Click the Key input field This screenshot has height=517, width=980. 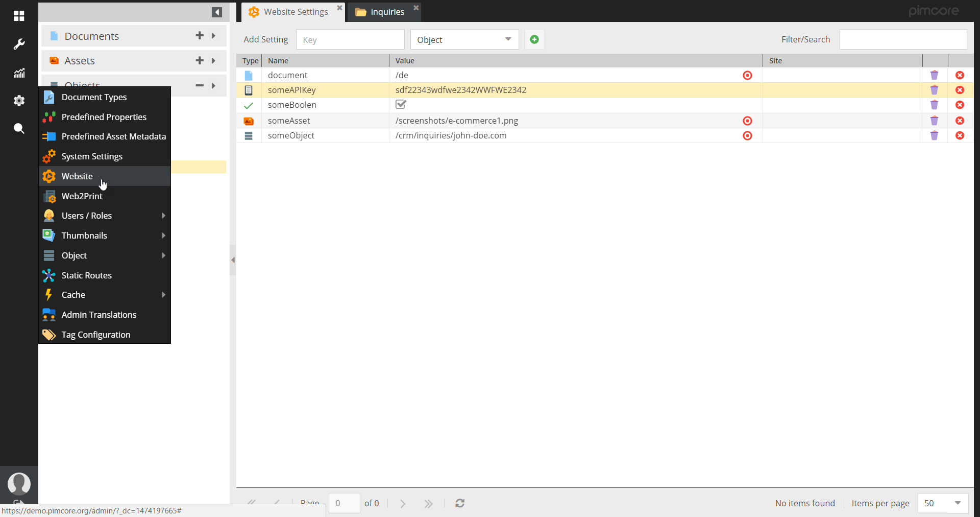[350, 39]
